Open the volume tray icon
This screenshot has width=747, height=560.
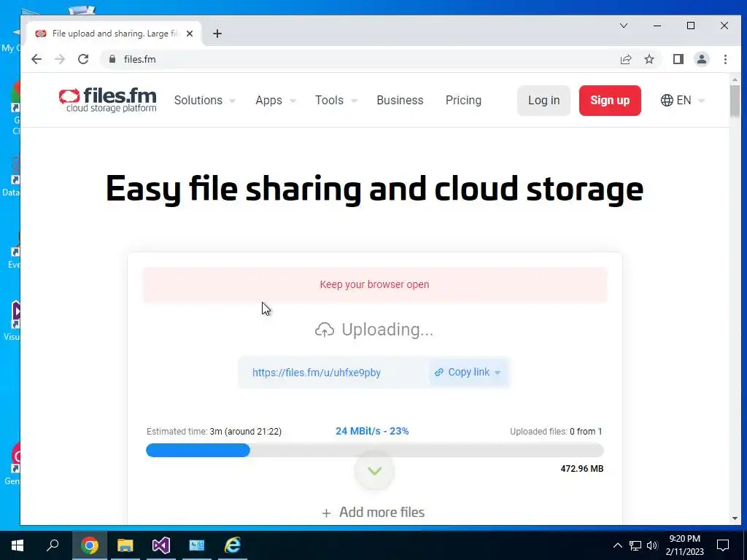point(652,545)
